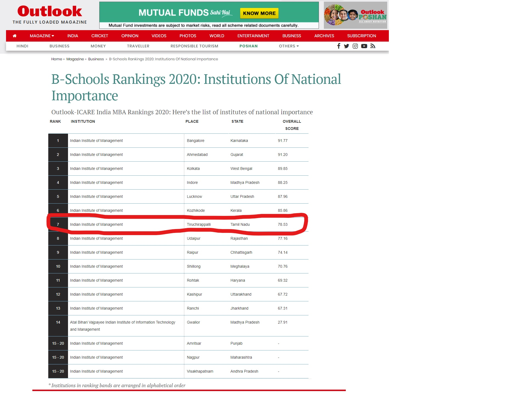Click the home icon in red navbar
This screenshot has width=532, height=414.
(15, 36)
